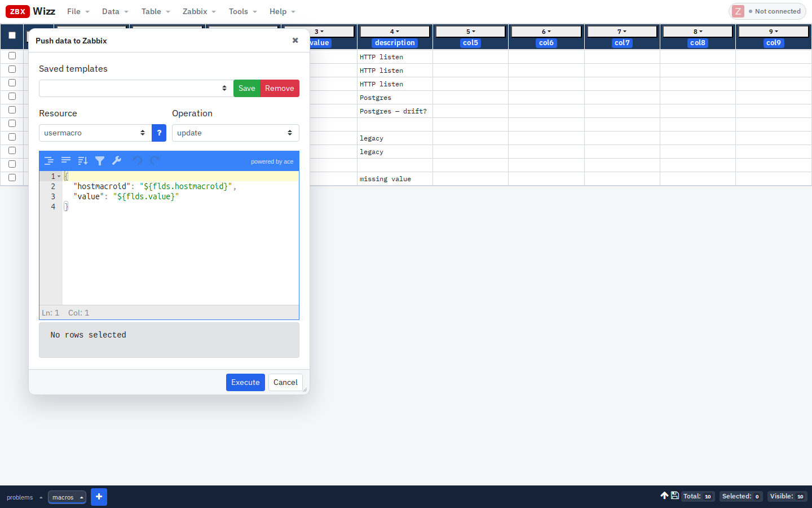Image resolution: width=812 pixels, height=508 pixels.
Task: Click the redo arrow in editor toolbar
Action: [155, 161]
